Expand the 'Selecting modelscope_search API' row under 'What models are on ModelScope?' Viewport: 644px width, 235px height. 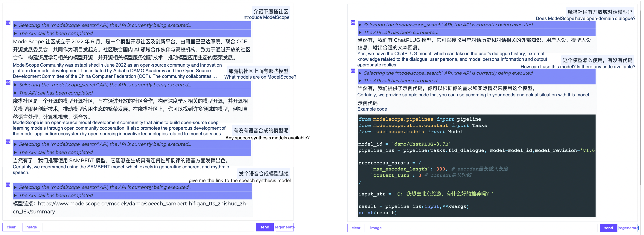pos(132,85)
